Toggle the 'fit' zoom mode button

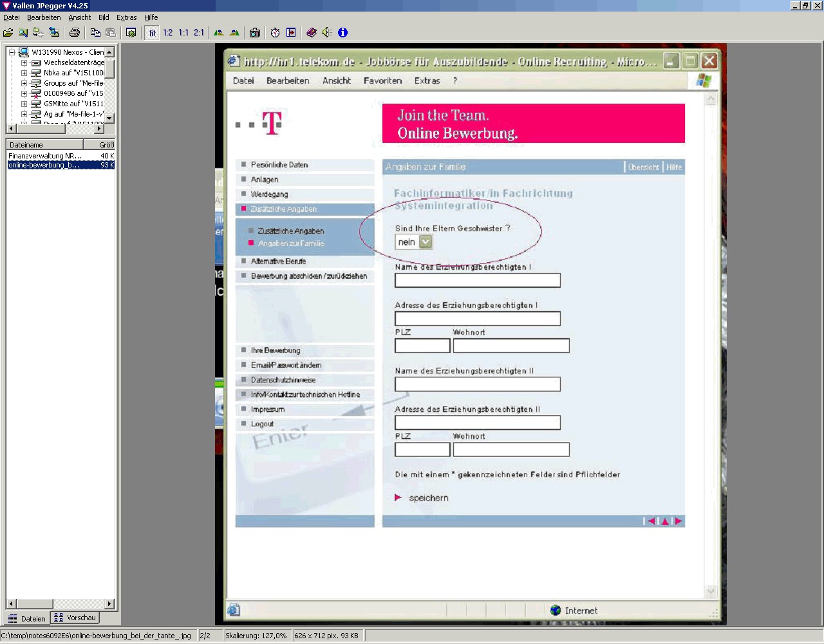coord(153,32)
